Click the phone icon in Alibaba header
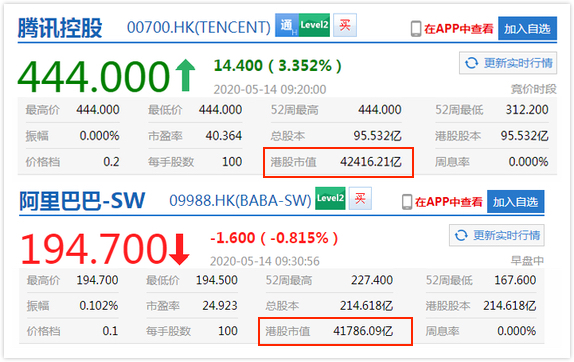Image resolution: width=574 pixels, height=362 pixels. click(x=407, y=202)
